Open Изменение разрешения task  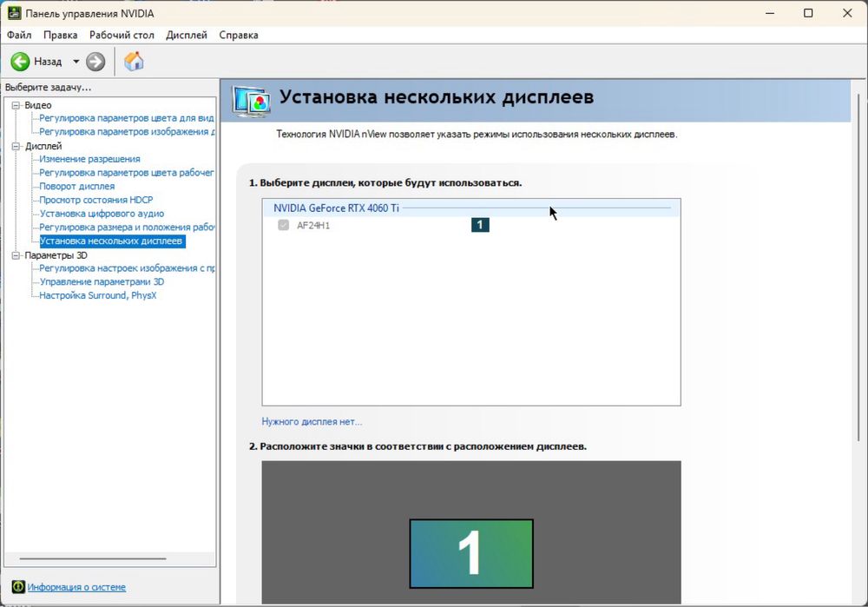pyautogui.click(x=89, y=159)
